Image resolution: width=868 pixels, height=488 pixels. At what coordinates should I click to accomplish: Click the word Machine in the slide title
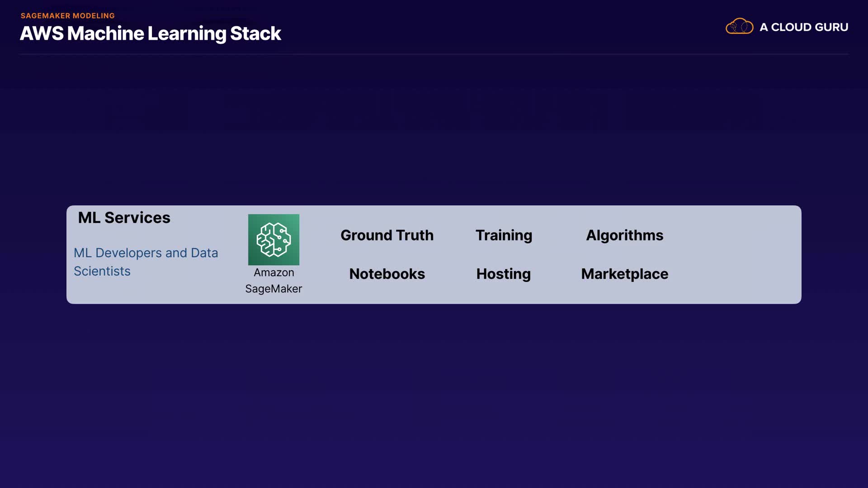tap(105, 33)
